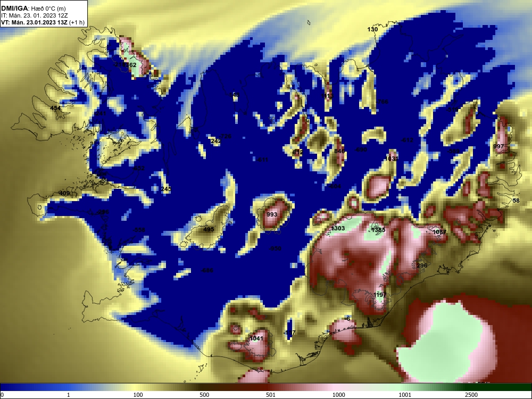Click the 362 value on the map
This screenshot has width=532, height=399.
point(131,65)
